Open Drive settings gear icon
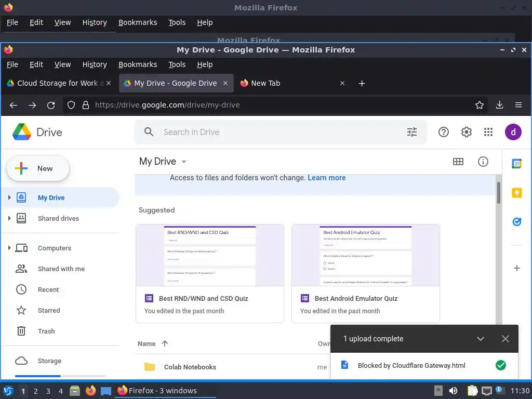The height and width of the screenshot is (399, 532). coord(466,132)
